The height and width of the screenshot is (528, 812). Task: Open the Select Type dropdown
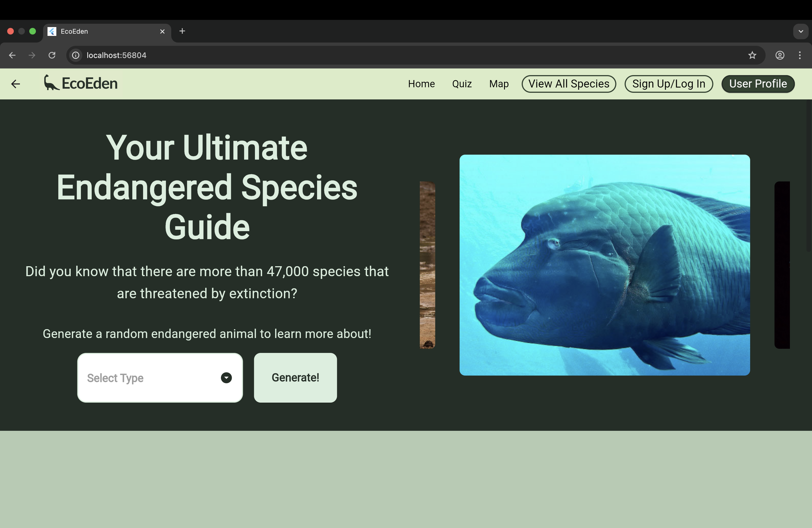pyautogui.click(x=150, y=377)
